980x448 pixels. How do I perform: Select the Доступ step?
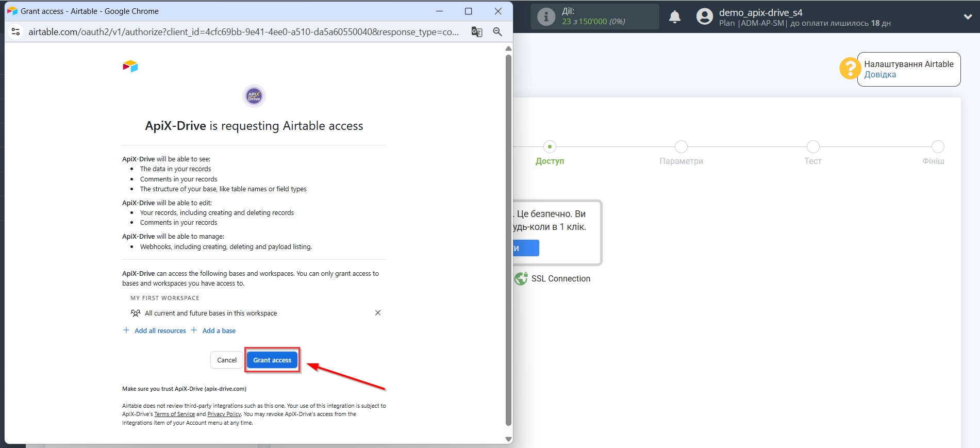click(550, 154)
